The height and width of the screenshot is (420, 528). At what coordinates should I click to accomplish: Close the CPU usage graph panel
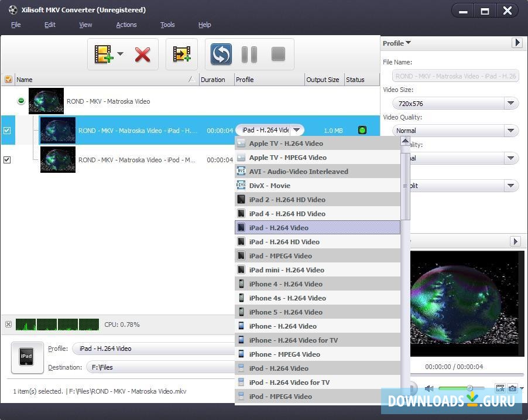point(8,325)
